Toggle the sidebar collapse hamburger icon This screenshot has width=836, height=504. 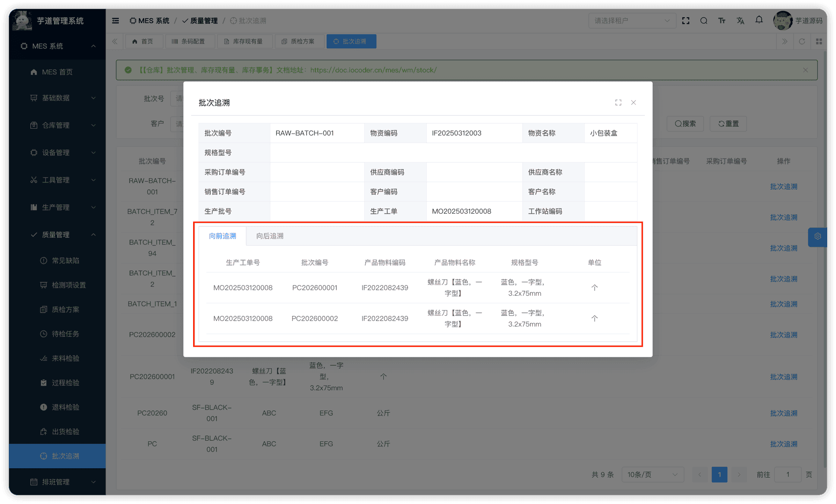[115, 21]
